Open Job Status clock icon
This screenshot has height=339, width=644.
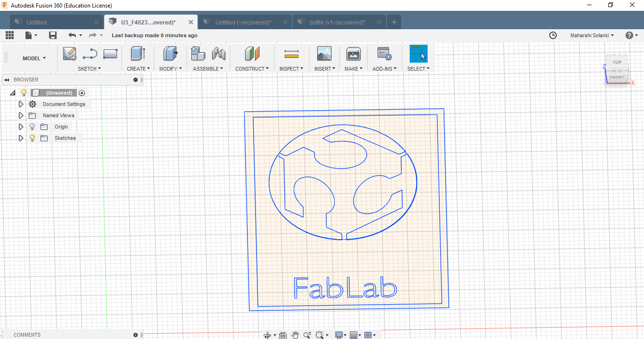553,35
